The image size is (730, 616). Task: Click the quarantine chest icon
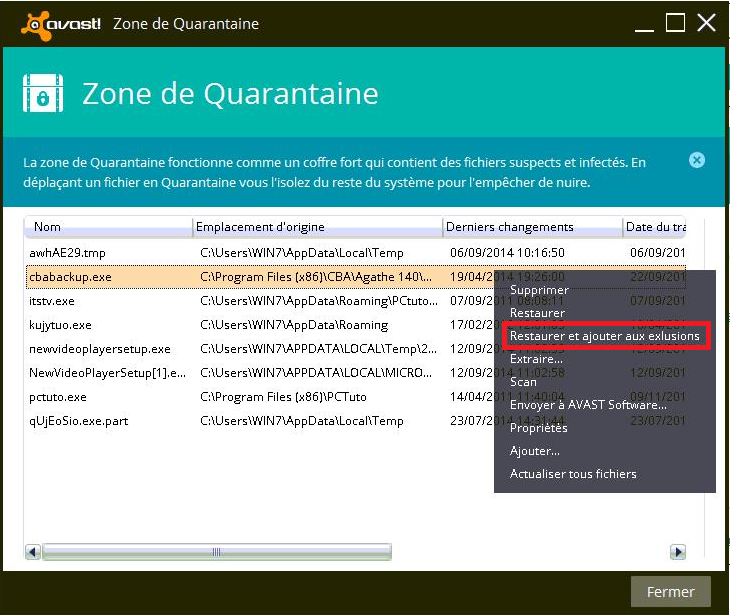[43, 93]
